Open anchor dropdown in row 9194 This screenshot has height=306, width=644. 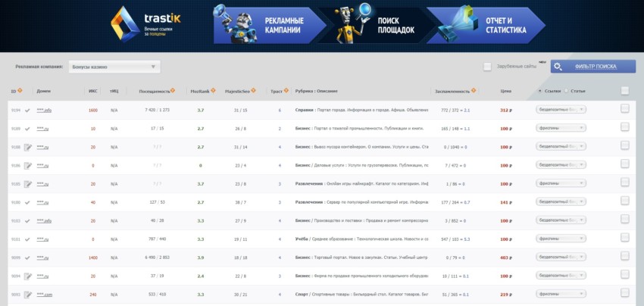tap(561, 110)
